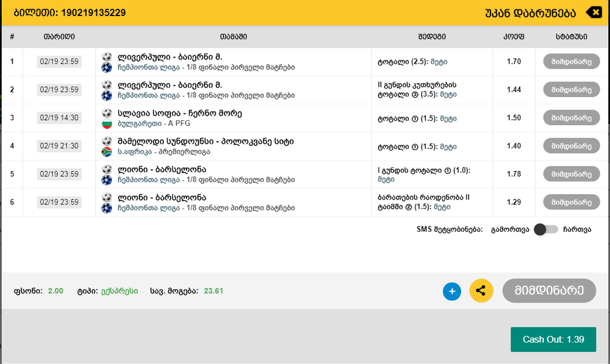Click მიმდინარე status in row 1
This screenshot has width=610, height=364.
coord(571,61)
